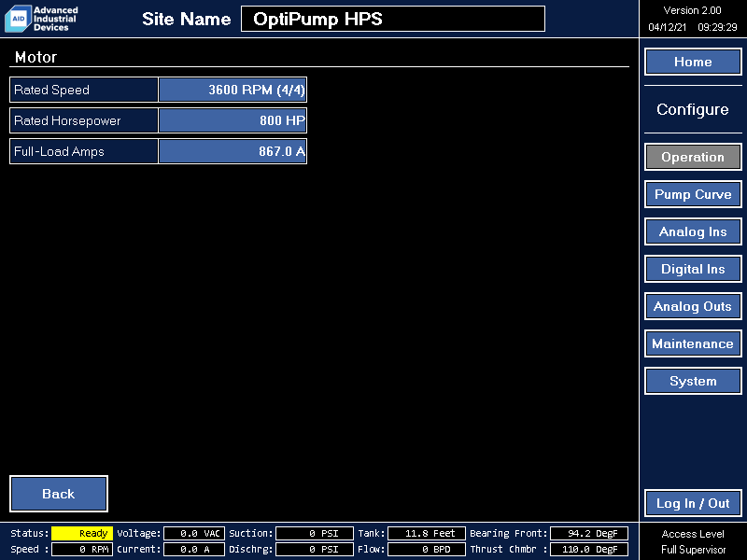Viewport: 747px width, 560px height.
Task: Open the Maintenance page
Action: [693, 343]
